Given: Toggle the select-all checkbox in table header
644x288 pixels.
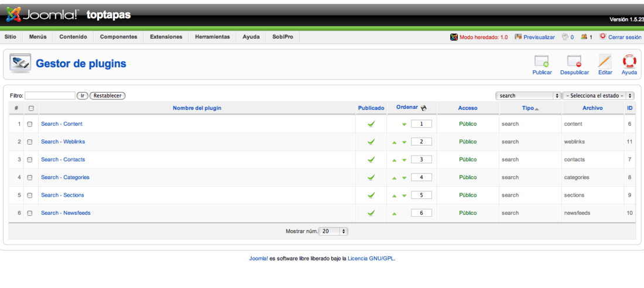Looking at the screenshot, I should 31,108.
